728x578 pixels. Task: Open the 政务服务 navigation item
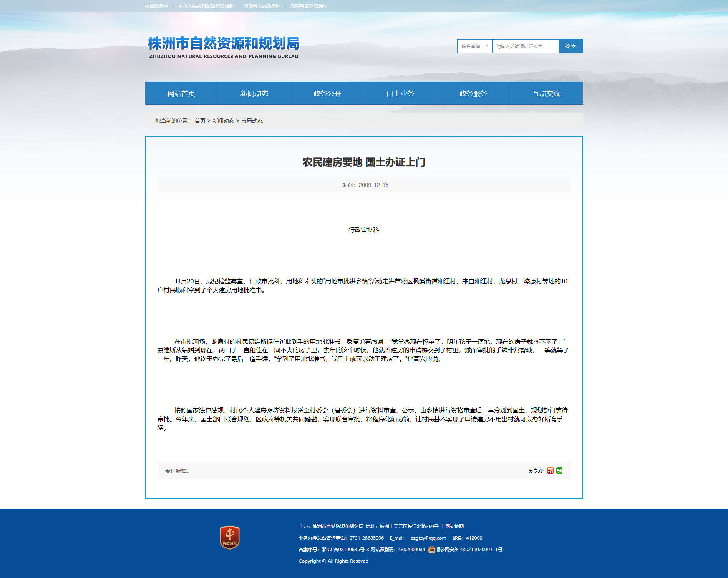pos(473,93)
